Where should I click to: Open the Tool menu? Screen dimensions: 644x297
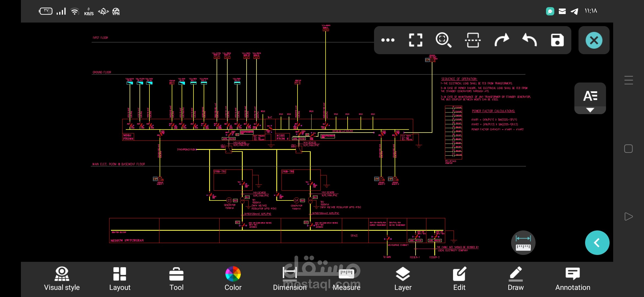coord(176,279)
